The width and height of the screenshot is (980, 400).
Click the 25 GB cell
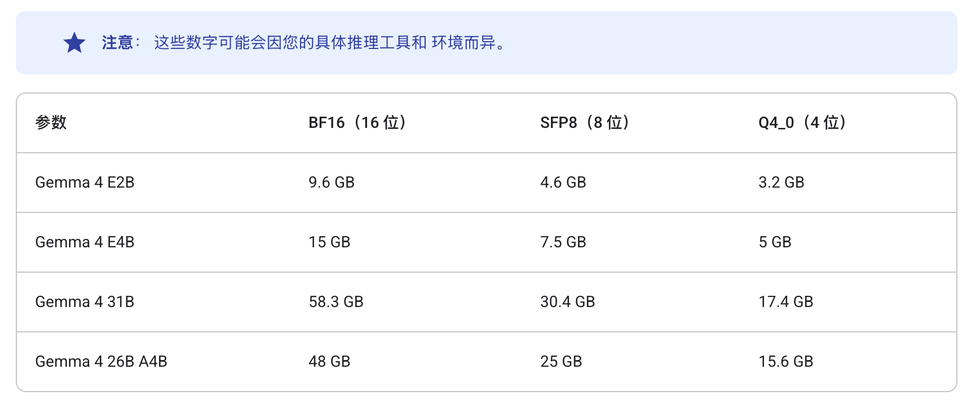[x=560, y=362]
